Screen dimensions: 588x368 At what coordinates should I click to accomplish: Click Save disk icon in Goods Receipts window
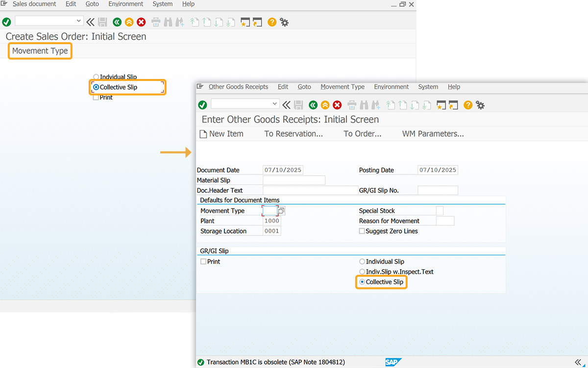(x=298, y=105)
